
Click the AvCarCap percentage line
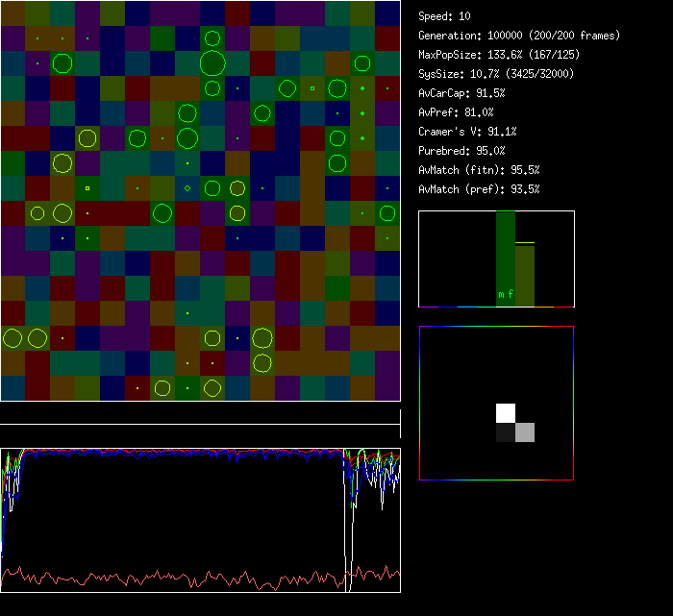(x=461, y=93)
